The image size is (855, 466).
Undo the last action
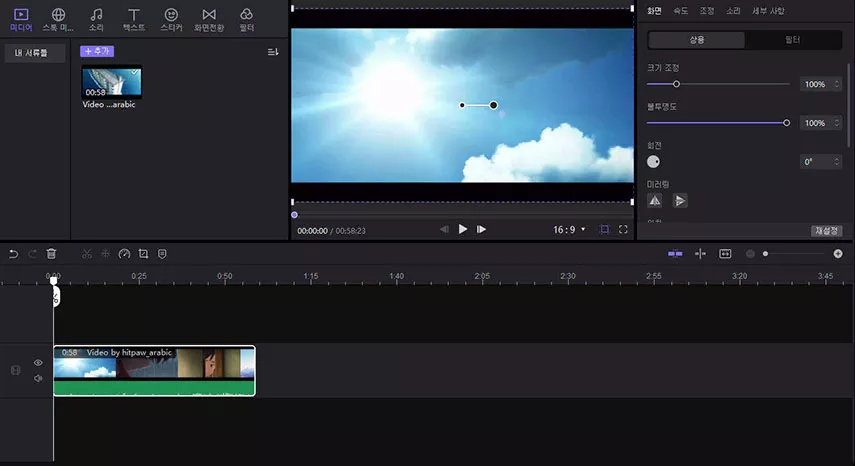14,254
